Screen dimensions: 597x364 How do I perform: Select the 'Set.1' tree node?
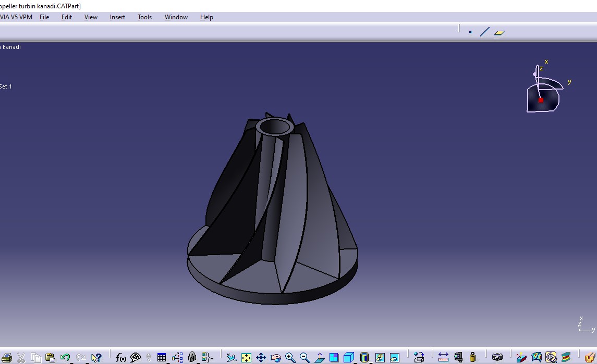[6, 86]
